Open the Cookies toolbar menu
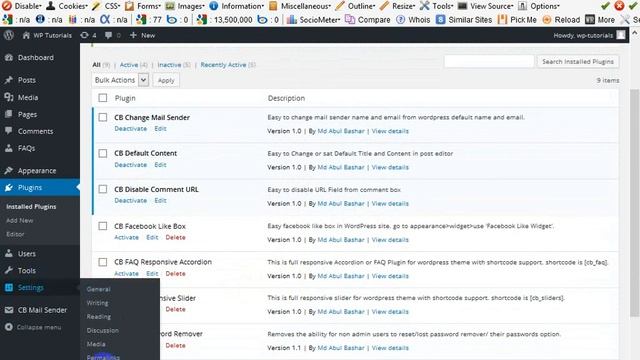Viewport: 640px width, 360px height. pos(67,6)
